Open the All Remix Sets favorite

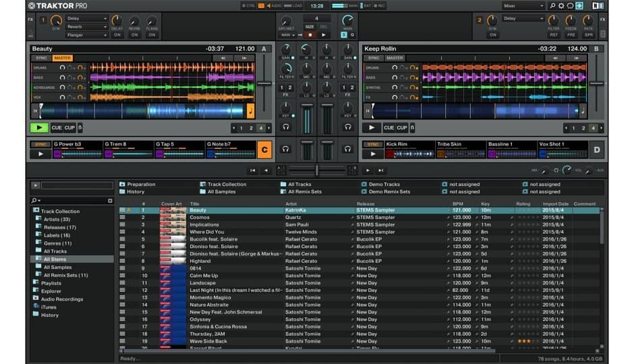point(301,191)
